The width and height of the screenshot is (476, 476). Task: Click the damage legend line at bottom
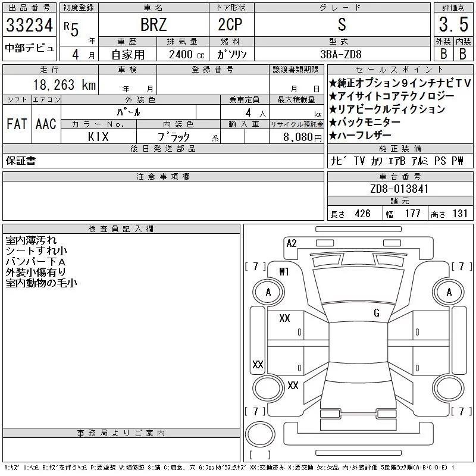[x=229, y=468]
